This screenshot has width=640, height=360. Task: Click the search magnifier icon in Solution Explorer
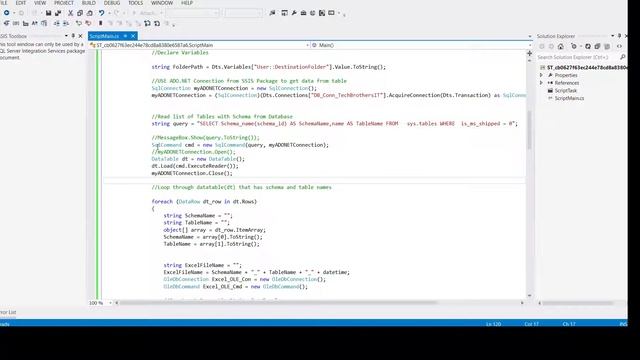click(622, 57)
